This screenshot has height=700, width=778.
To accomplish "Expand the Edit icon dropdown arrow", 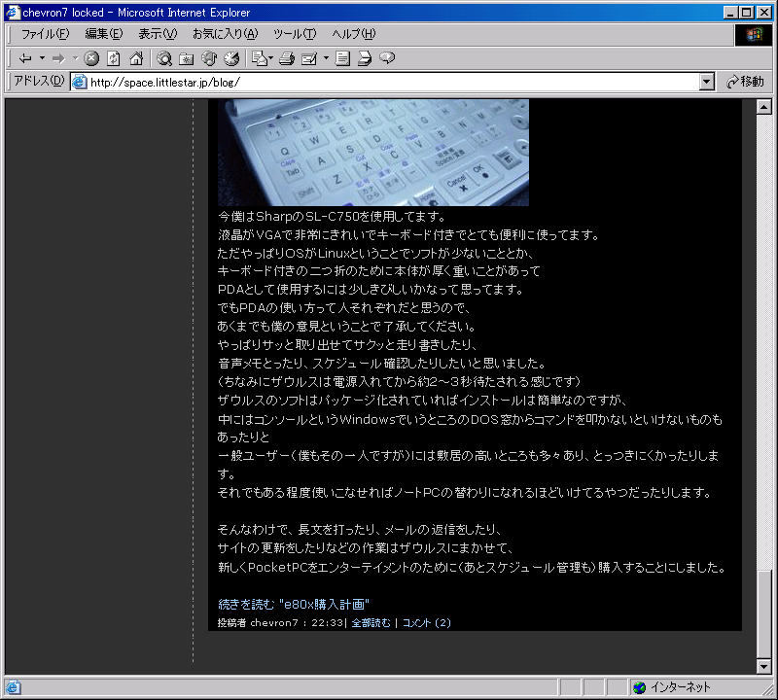I will click(x=326, y=58).
